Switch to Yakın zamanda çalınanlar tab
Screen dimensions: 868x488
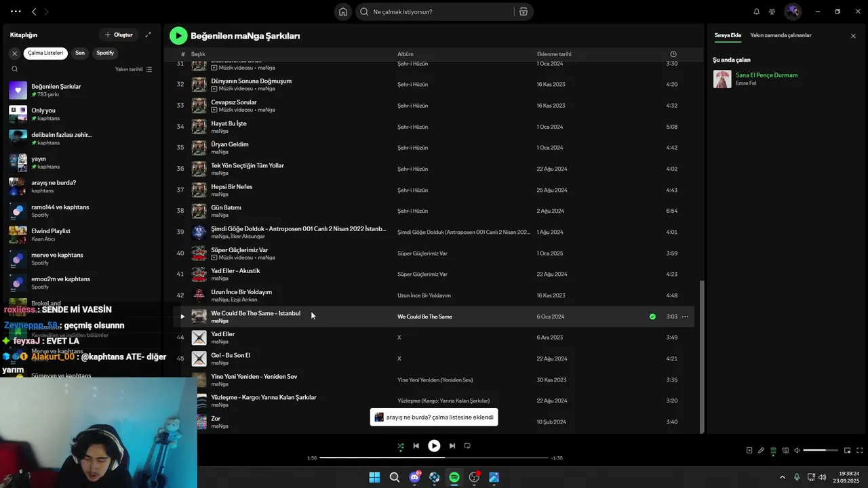(x=781, y=35)
